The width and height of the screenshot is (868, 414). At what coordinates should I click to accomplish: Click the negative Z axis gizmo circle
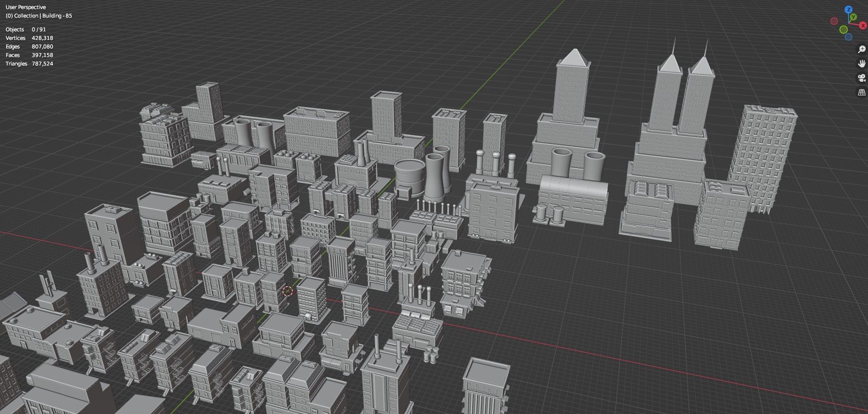849,37
